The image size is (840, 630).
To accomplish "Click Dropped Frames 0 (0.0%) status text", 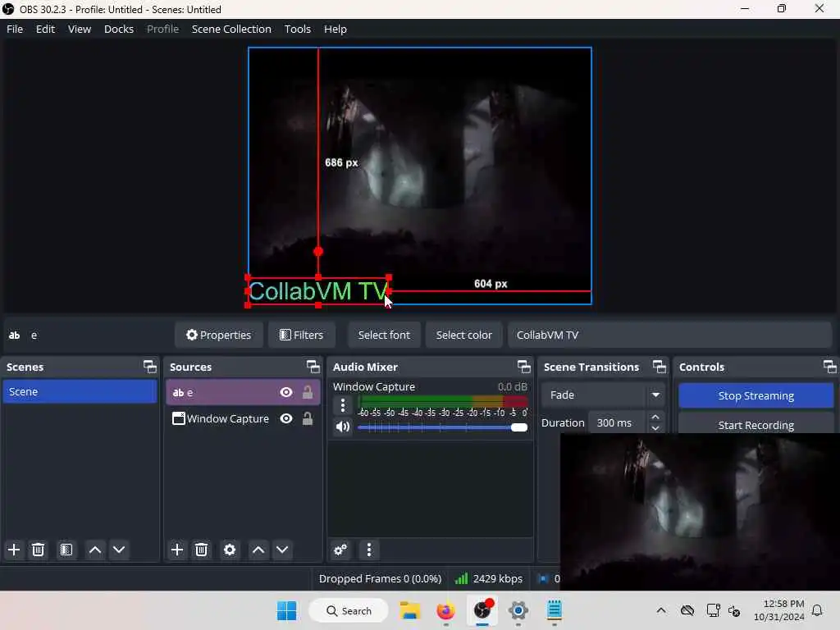I will coord(380,578).
